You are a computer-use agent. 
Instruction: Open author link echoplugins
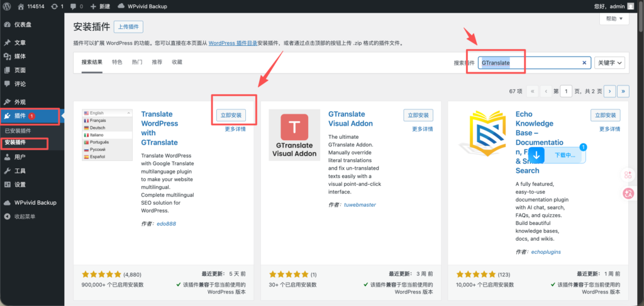click(546, 251)
